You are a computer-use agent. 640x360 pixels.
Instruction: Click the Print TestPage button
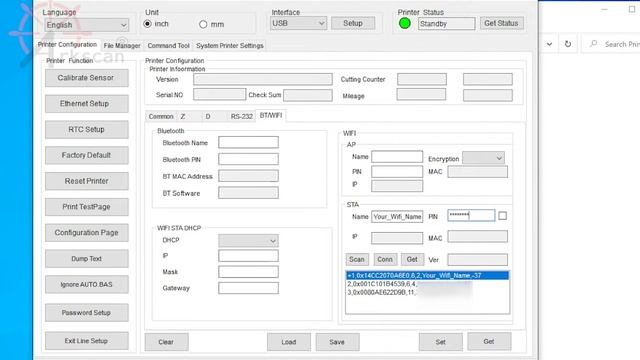(87, 207)
